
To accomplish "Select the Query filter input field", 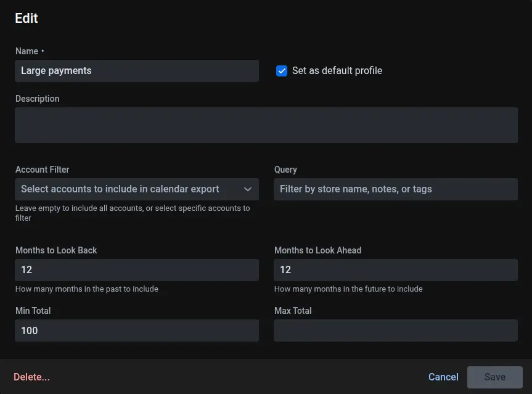I will coord(395,189).
